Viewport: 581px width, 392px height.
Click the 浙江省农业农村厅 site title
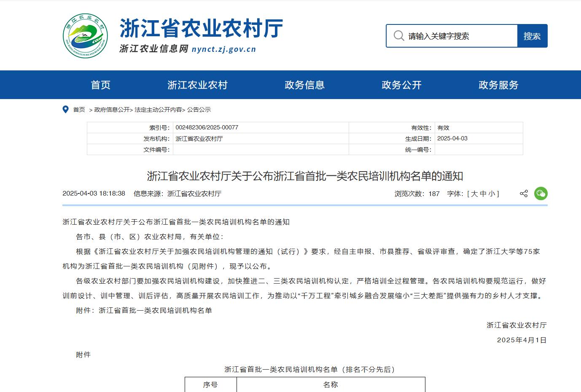(x=201, y=28)
